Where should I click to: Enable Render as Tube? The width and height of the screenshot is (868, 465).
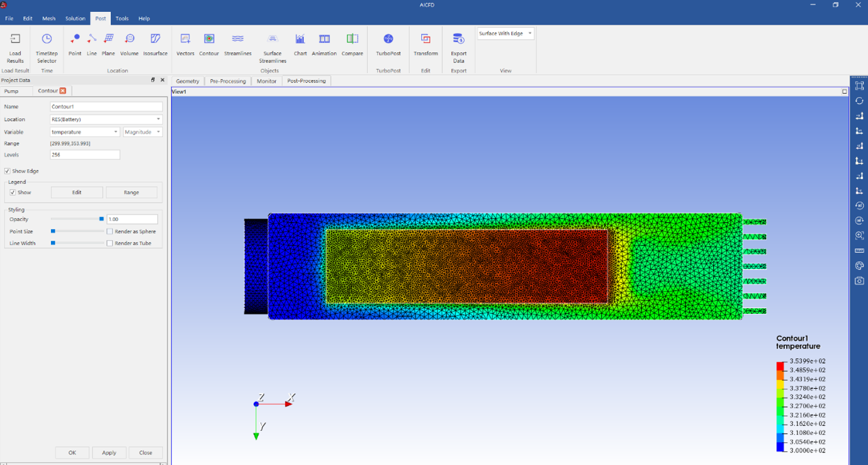point(110,243)
